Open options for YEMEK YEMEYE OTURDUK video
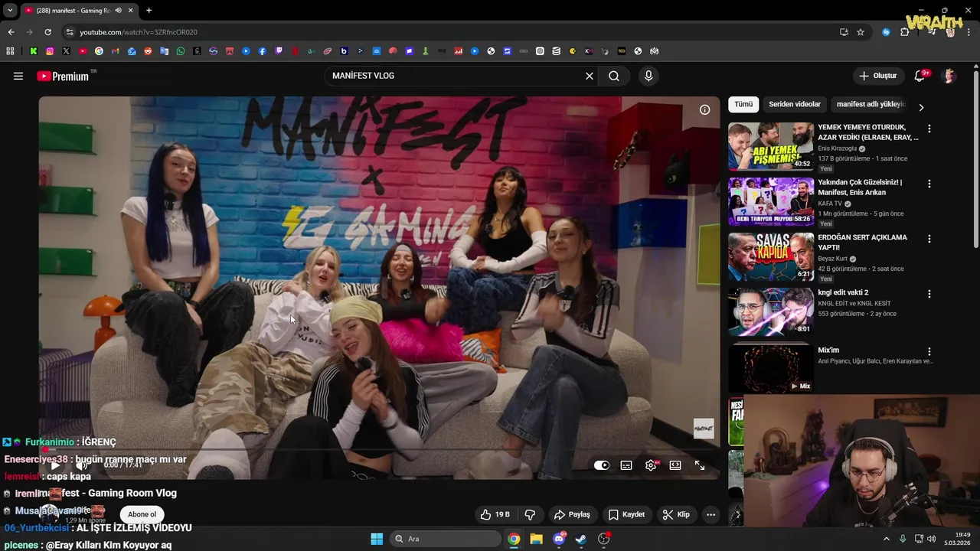The width and height of the screenshot is (980, 551). click(x=929, y=129)
